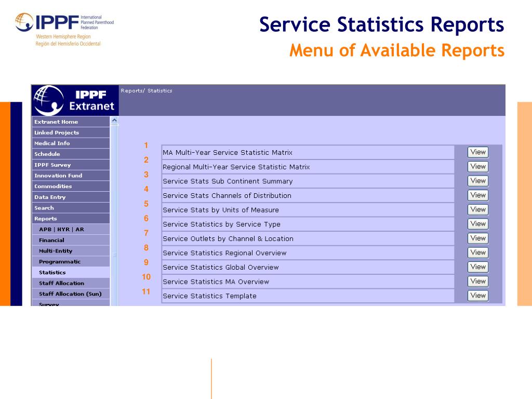View Service Stats Sub Continent Summary
This screenshot has width=532, height=399.
coord(478,181)
